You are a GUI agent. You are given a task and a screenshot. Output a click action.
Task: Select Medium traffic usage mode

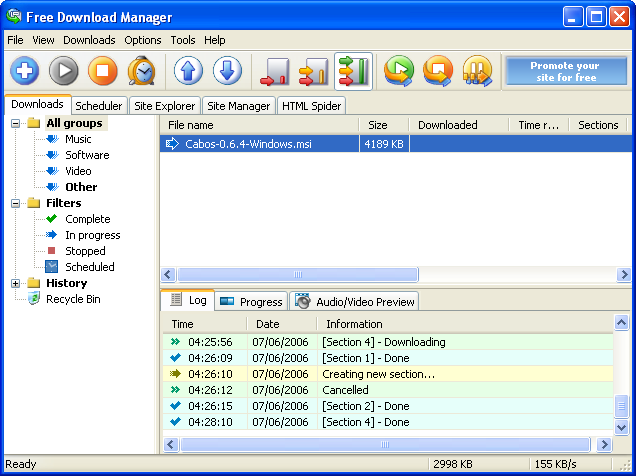coord(313,71)
